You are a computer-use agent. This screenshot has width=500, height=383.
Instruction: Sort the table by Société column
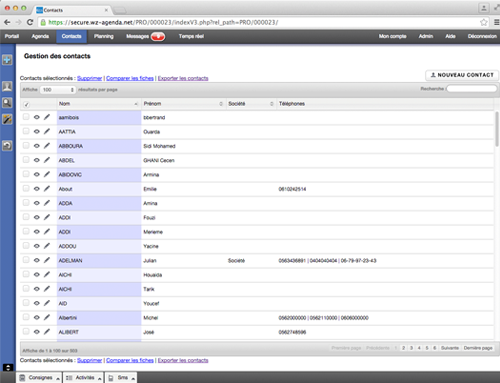[251, 104]
